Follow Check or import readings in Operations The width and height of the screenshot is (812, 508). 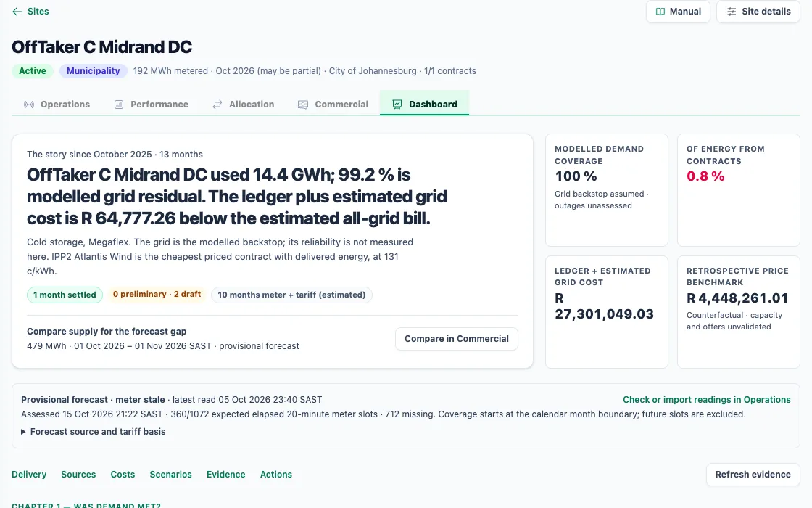tap(706, 400)
